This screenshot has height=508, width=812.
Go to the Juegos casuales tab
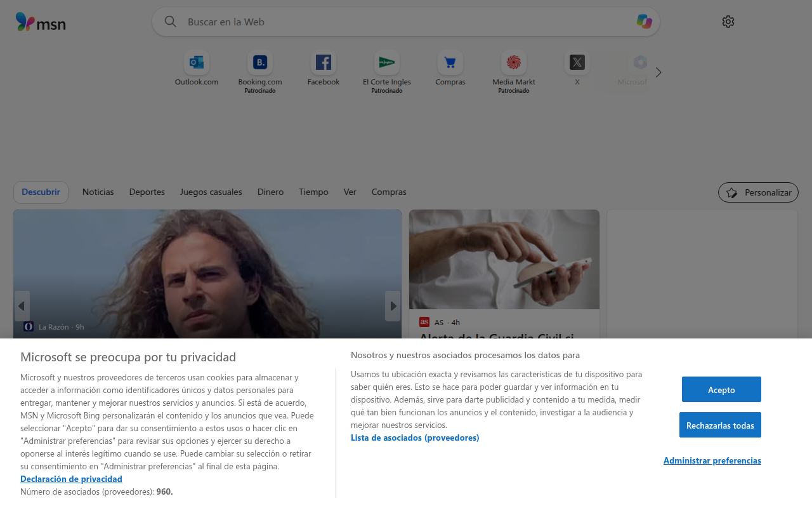point(211,192)
